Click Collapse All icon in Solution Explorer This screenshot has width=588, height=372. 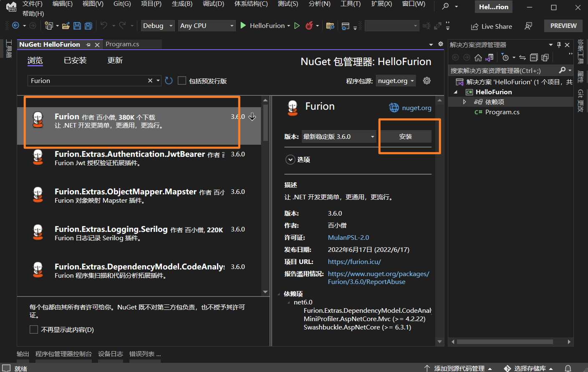(x=534, y=58)
